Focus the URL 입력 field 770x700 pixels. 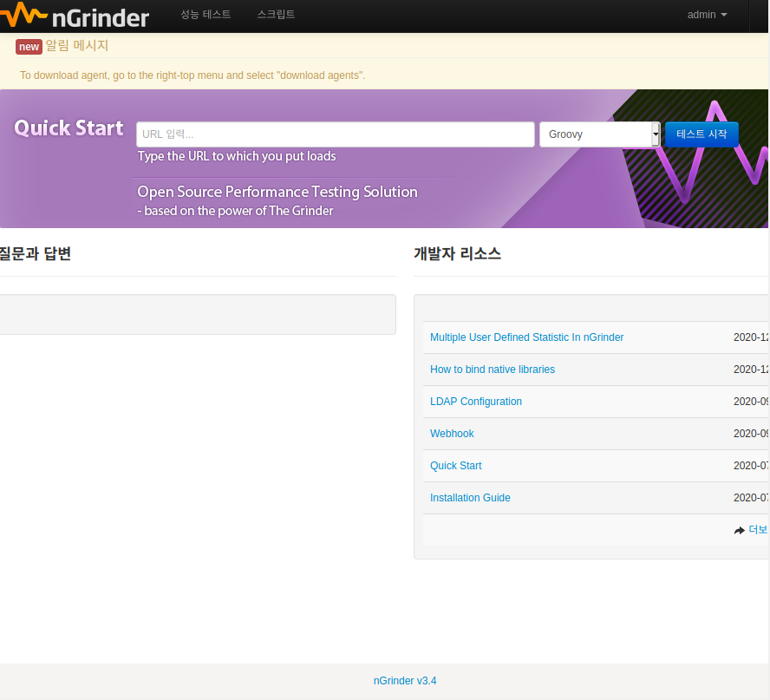pyautogui.click(x=336, y=134)
